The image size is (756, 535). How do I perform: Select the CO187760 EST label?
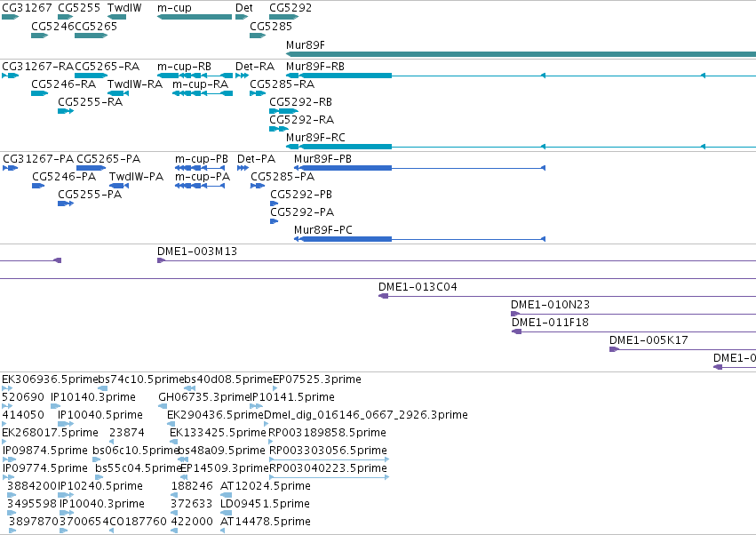(138, 522)
